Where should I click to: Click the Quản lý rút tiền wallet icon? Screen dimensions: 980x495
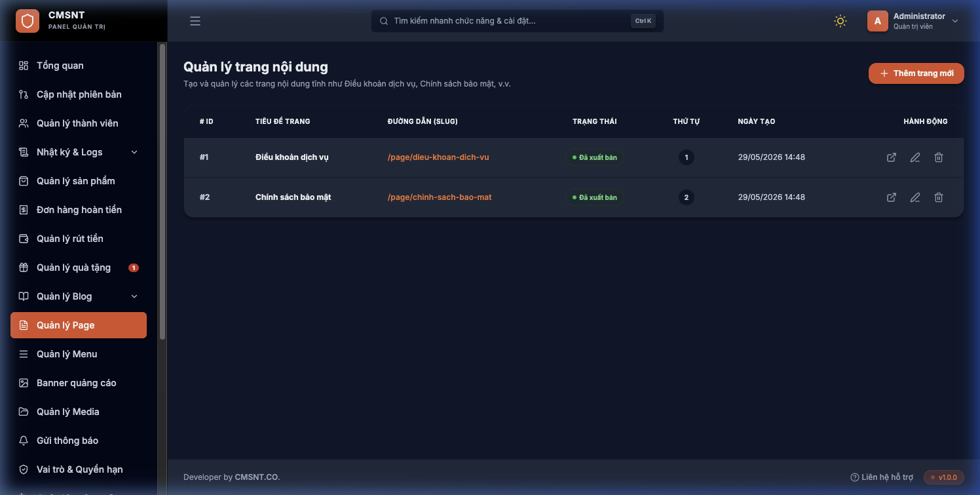tap(24, 239)
